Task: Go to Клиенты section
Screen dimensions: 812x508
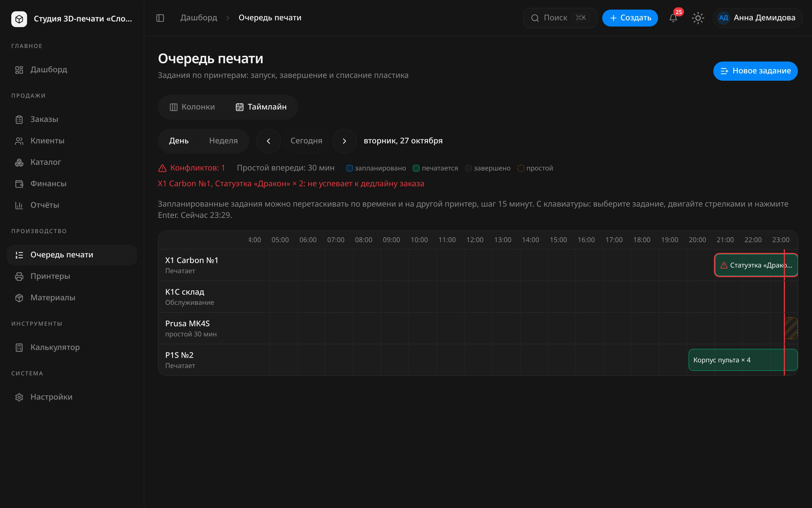Action: pos(72,141)
